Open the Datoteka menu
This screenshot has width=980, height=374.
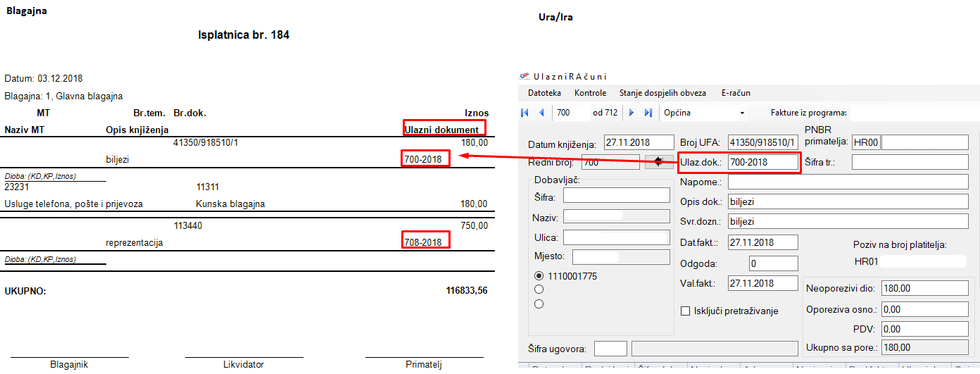pyautogui.click(x=544, y=93)
